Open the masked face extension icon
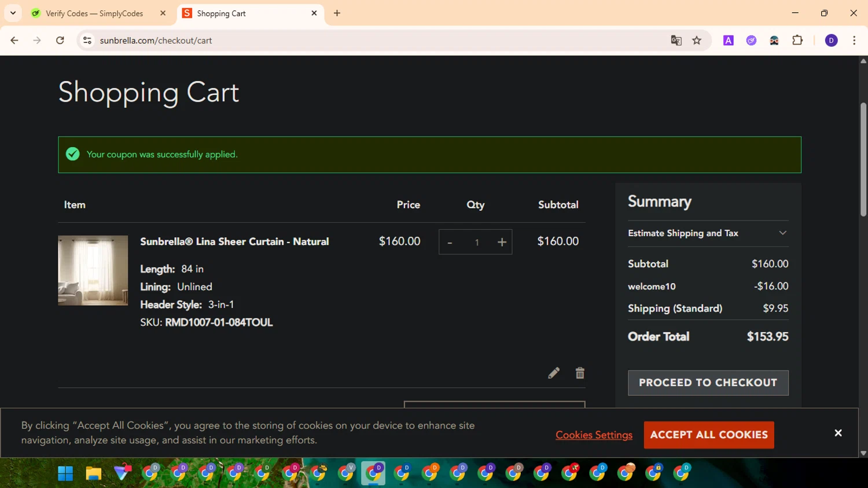 pos(774,41)
